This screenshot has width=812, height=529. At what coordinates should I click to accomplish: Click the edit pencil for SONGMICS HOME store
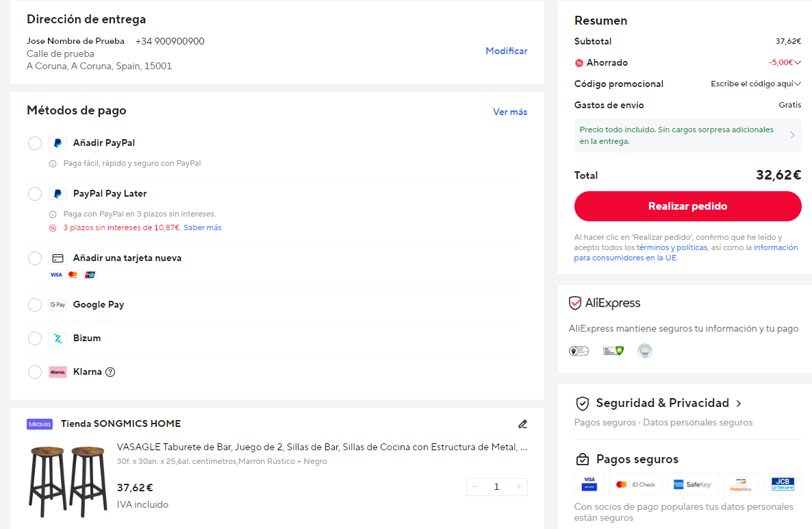pyautogui.click(x=522, y=424)
